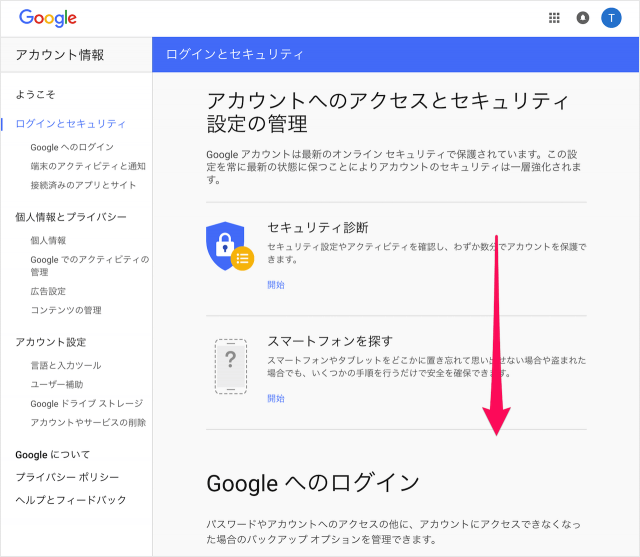
Task: Open the notifications bell icon
Action: coord(582,18)
